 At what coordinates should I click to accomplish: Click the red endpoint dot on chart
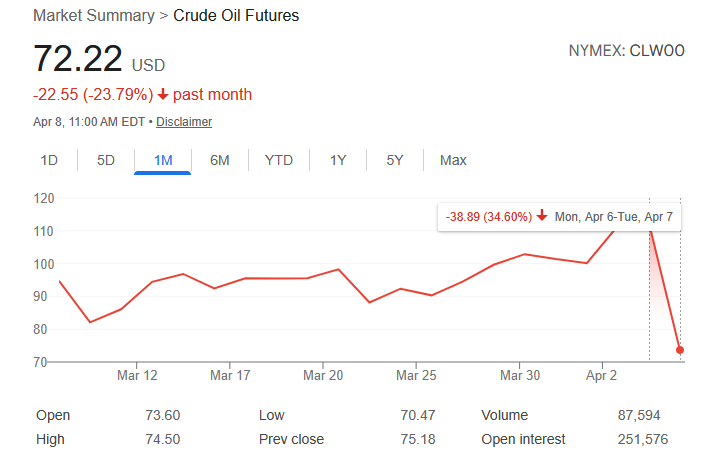(680, 350)
